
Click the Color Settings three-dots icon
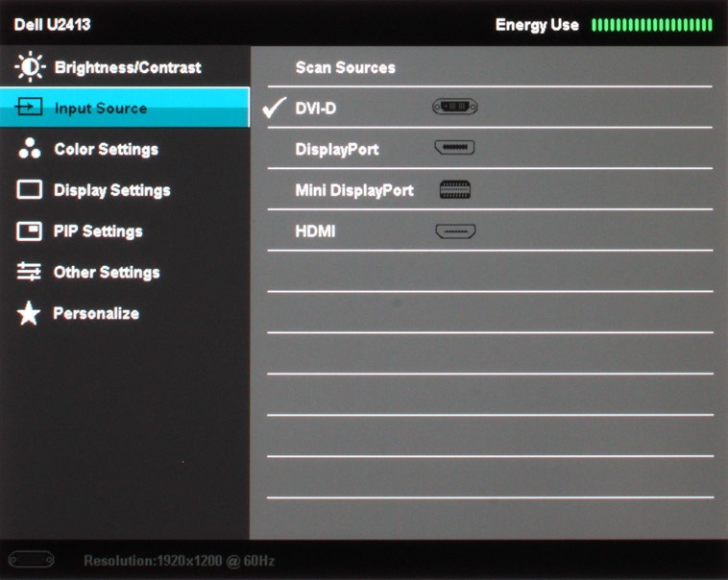pos(30,149)
